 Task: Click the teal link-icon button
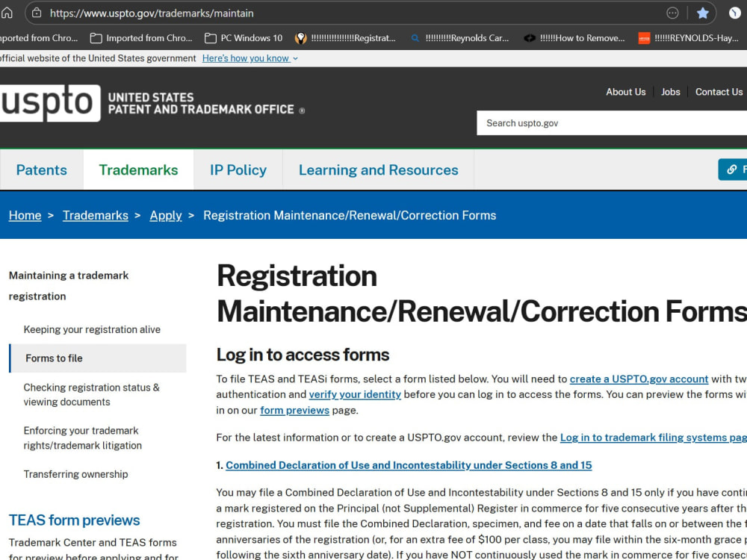pyautogui.click(x=733, y=169)
